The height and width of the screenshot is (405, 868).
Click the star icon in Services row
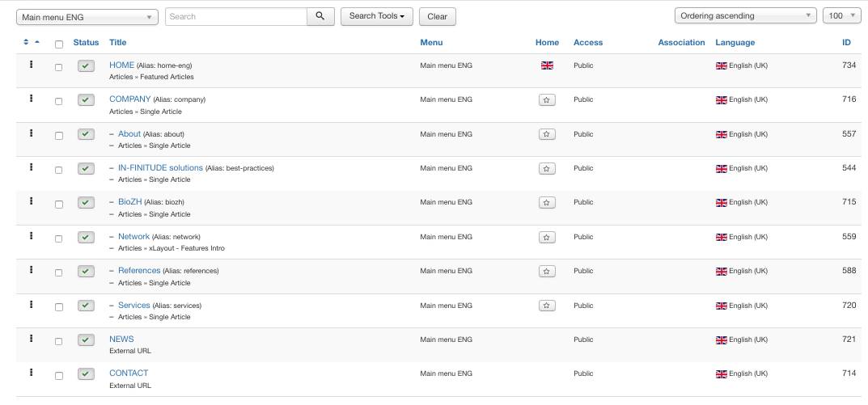pos(547,306)
